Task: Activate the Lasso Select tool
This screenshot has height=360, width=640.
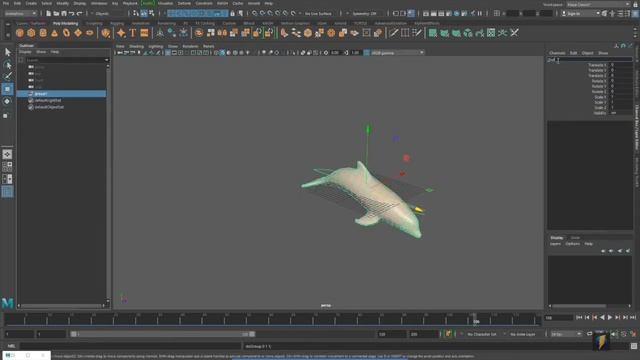Action: [7, 65]
